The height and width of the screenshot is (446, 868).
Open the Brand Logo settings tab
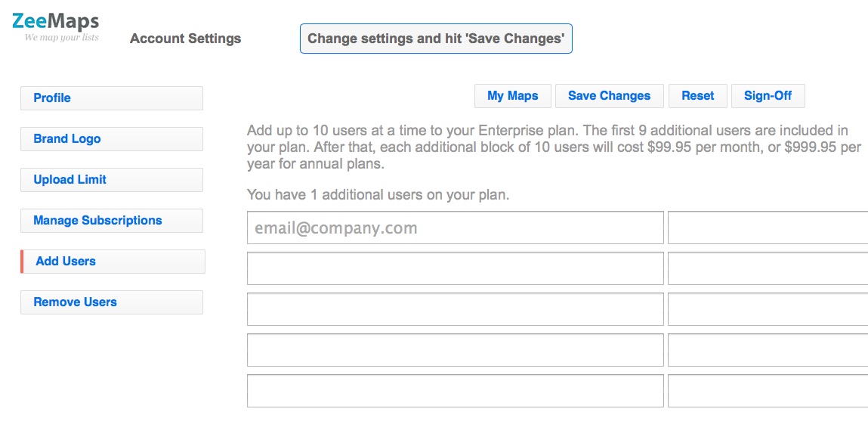coord(112,139)
